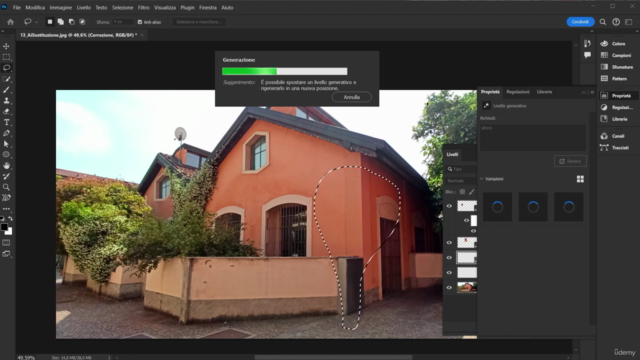Open the Filtro menu
640x360 pixels.
click(143, 7)
